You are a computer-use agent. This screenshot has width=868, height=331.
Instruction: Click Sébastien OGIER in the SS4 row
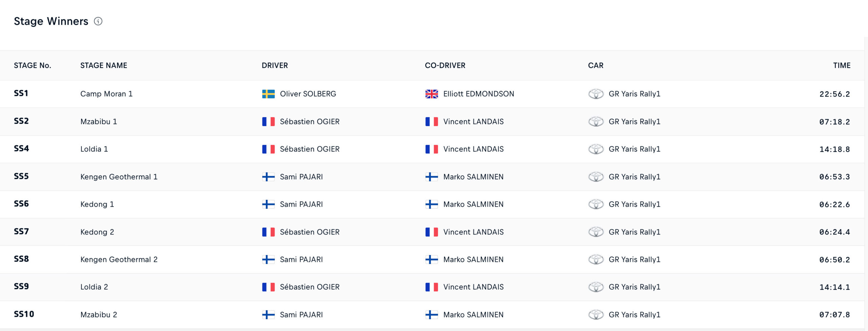click(x=310, y=149)
